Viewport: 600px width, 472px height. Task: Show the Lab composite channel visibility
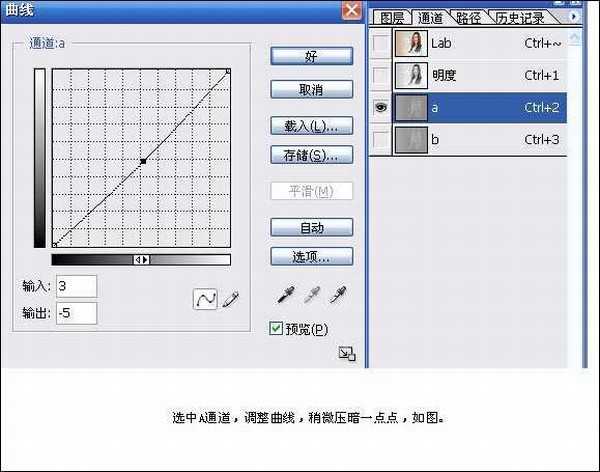[380, 44]
